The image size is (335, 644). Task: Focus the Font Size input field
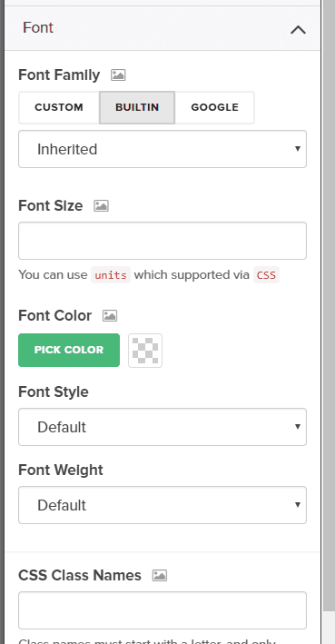click(163, 241)
